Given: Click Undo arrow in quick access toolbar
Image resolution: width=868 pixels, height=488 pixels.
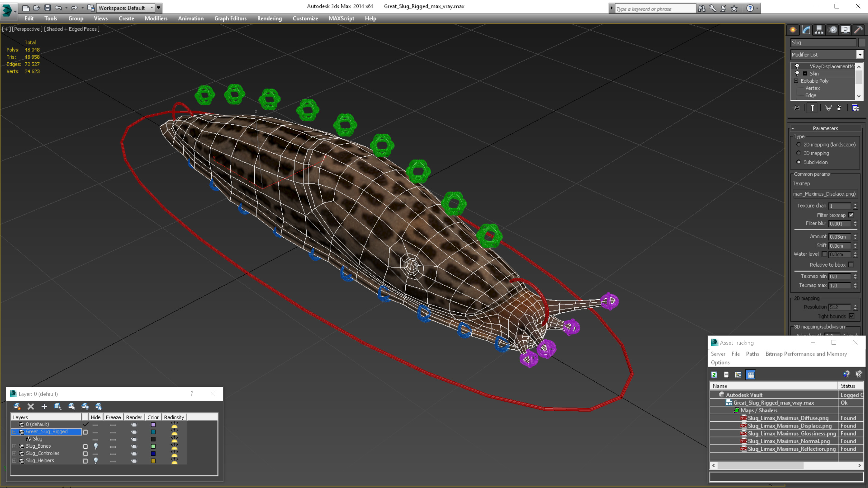Looking at the screenshot, I should coord(59,8).
